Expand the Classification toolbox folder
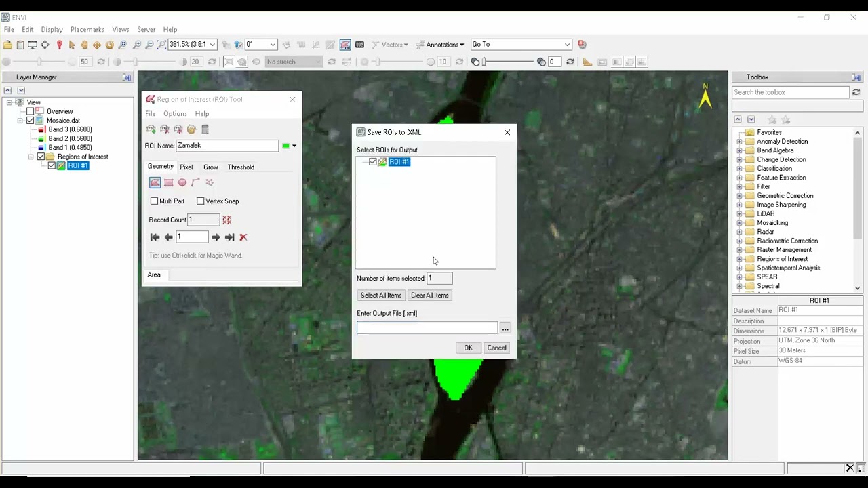 (739, 169)
